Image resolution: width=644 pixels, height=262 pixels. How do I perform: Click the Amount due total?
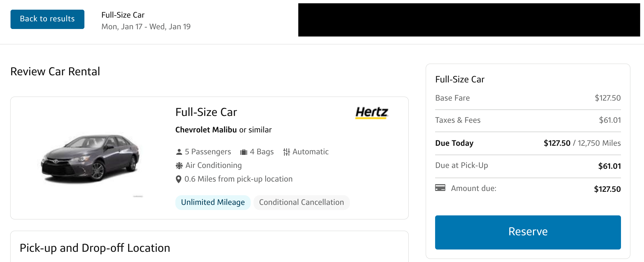(607, 189)
